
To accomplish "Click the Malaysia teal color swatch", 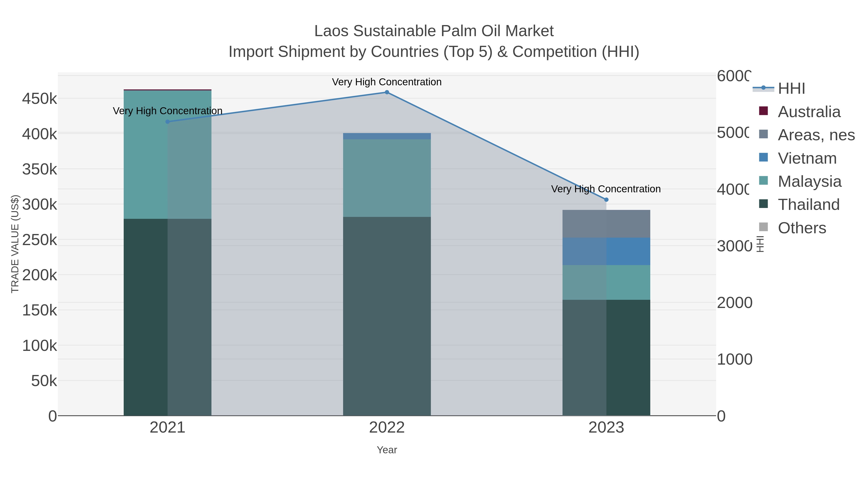I will coord(763,180).
